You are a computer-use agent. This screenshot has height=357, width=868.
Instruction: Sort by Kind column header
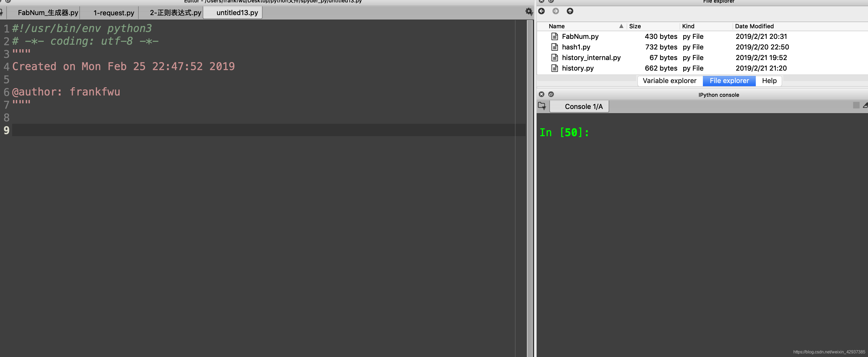coord(706,26)
